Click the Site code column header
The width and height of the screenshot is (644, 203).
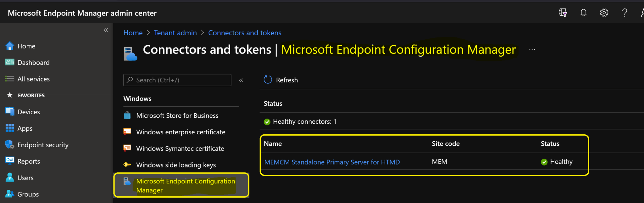coord(446,144)
